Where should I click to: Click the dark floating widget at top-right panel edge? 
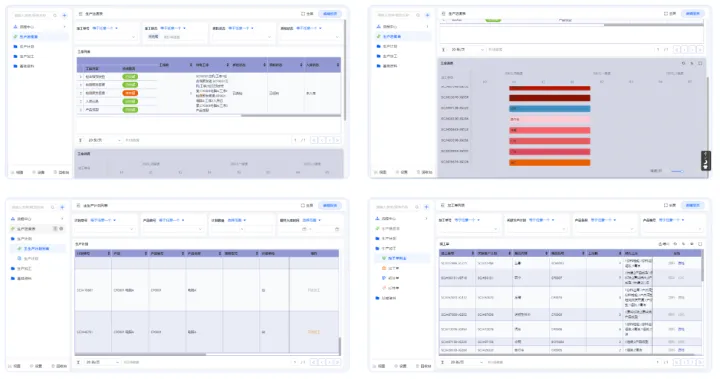click(x=705, y=161)
